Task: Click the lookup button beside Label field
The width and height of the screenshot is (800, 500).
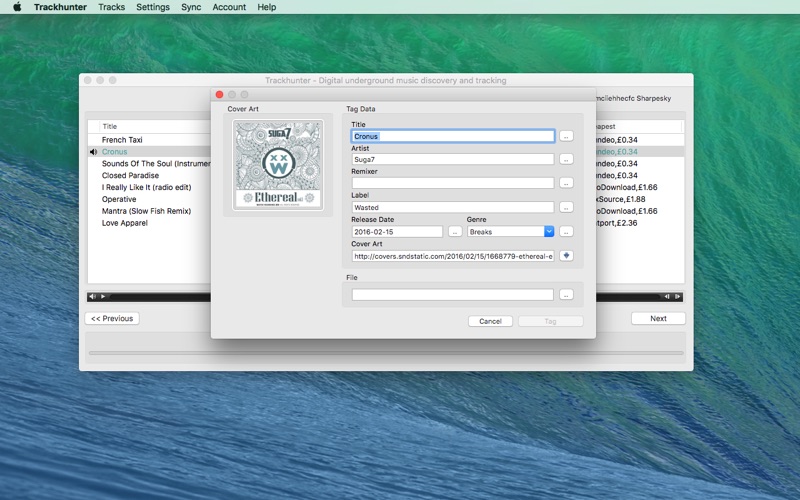Action: pyautogui.click(x=566, y=207)
